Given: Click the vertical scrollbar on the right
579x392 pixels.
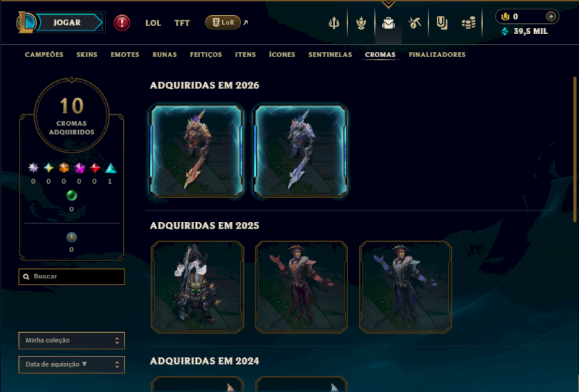Looking at the screenshot, I should point(575,149).
